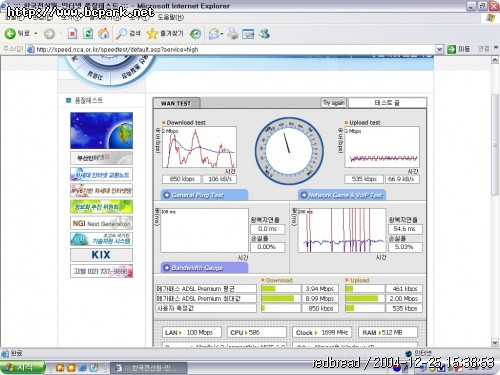
Task: Click first orange quick launch icon
Action: coord(60,368)
